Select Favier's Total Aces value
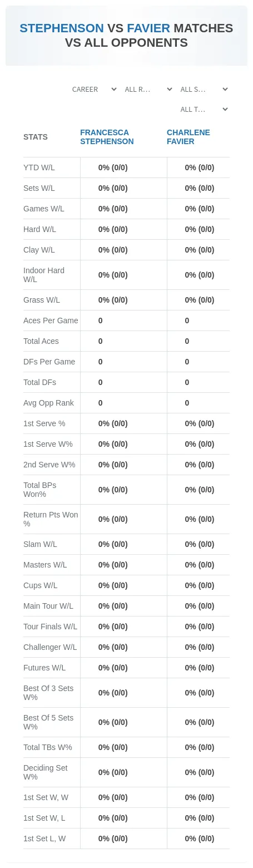 187,341
